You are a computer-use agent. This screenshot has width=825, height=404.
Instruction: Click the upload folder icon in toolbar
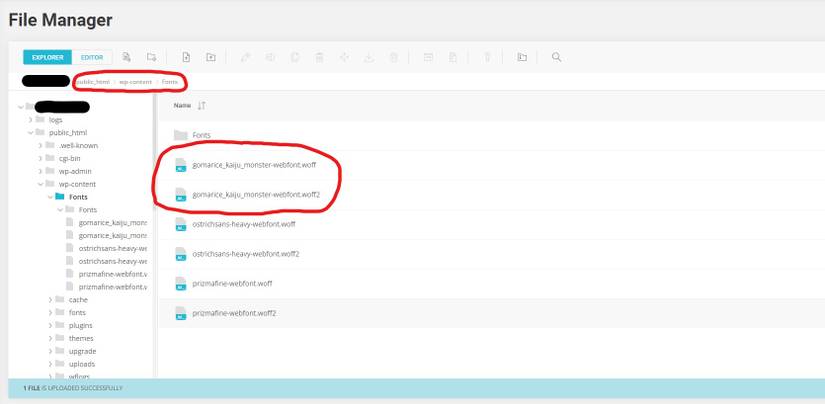[x=210, y=57]
